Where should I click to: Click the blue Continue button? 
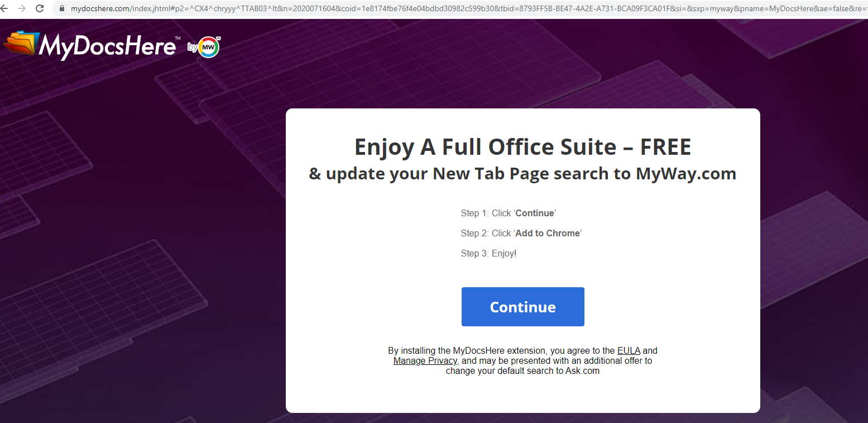522,307
